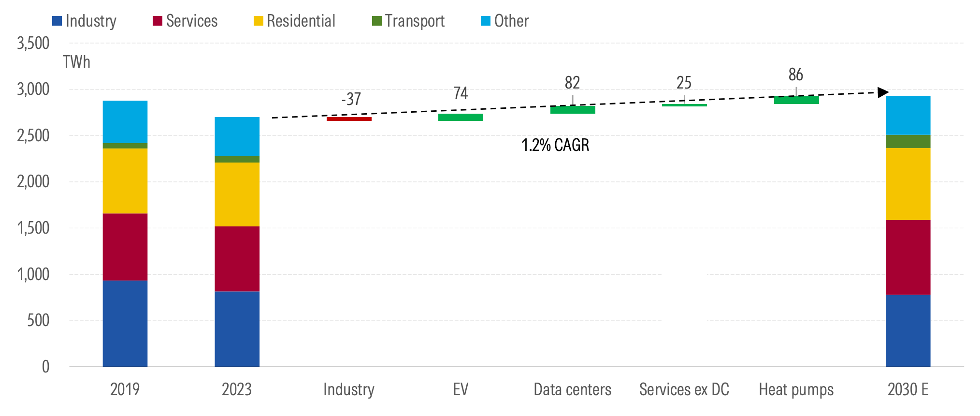Click the green Transport legend swatch
This screenshot has height=416, width=980.
tap(377, 21)
